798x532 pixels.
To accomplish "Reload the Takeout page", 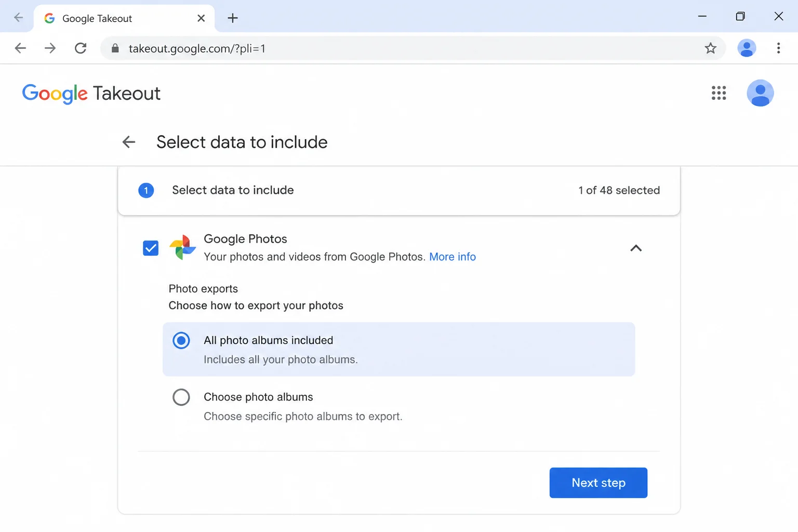I will [81, 48].
